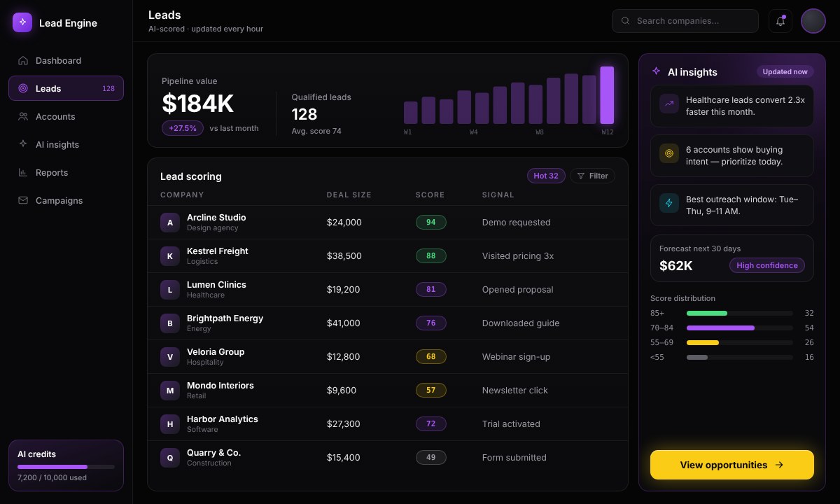Viewport: 840px width, 504px height.
Task: Select the Leads menu item
Action: pyautogui.click(x=66, y=88)
